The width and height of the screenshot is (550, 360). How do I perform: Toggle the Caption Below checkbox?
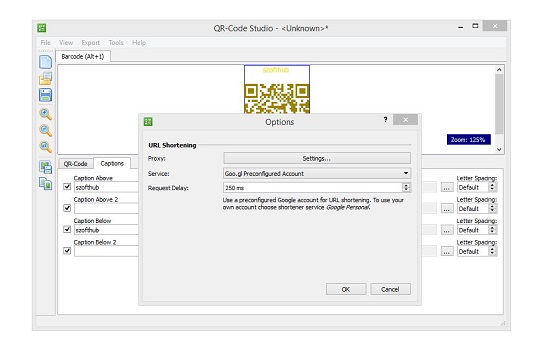(67, 229)
